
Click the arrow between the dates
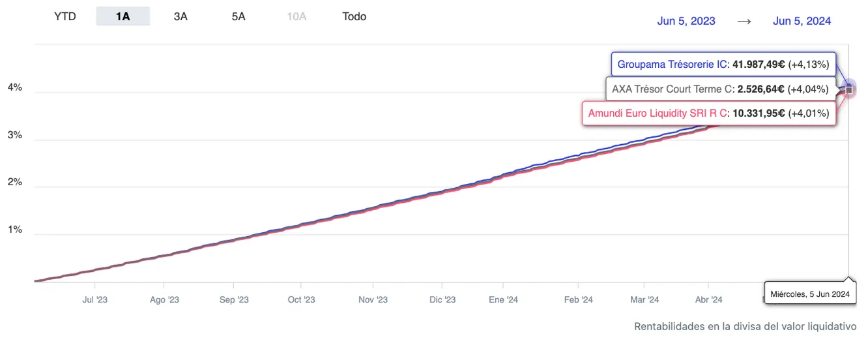[744, 21]
